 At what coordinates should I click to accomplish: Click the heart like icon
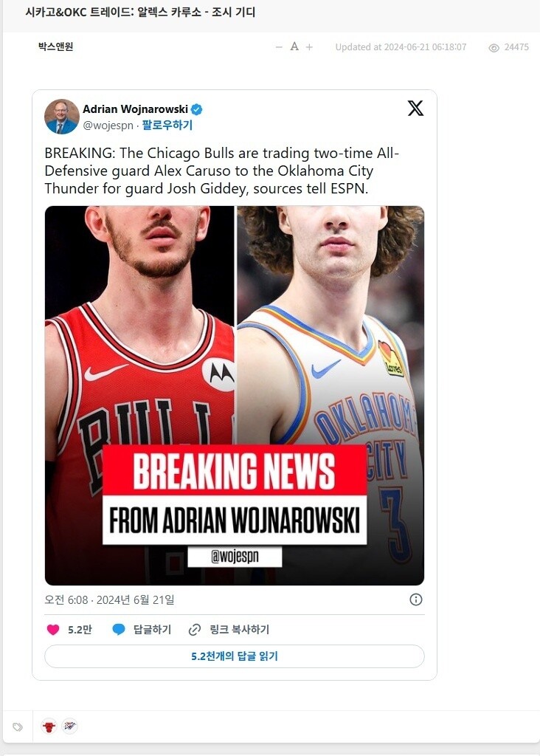53,630
